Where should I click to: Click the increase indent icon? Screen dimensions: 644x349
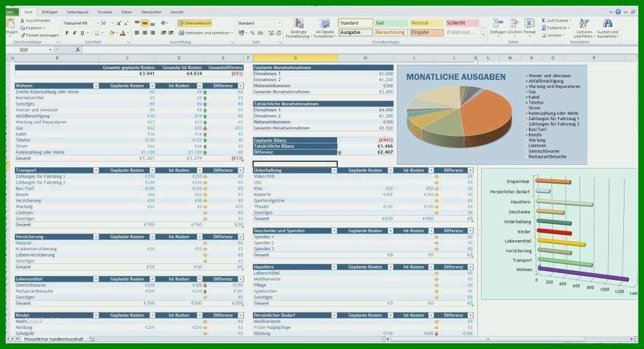click(171, 33)
